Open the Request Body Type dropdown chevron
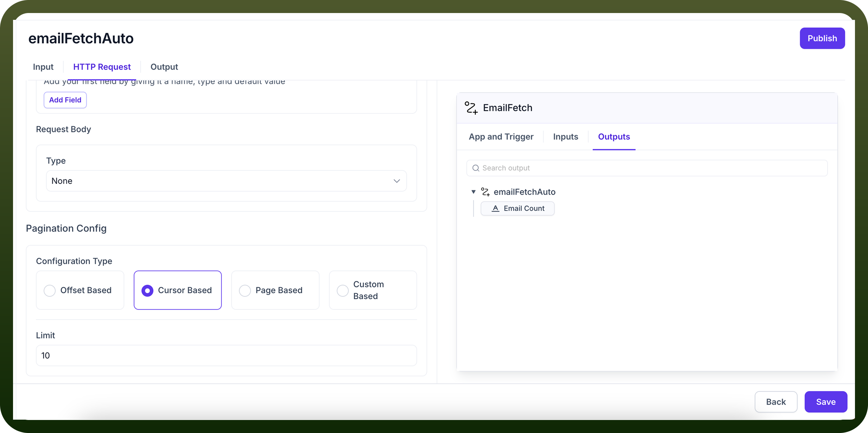This screenshot has width=868, height=433. [397, 181]
